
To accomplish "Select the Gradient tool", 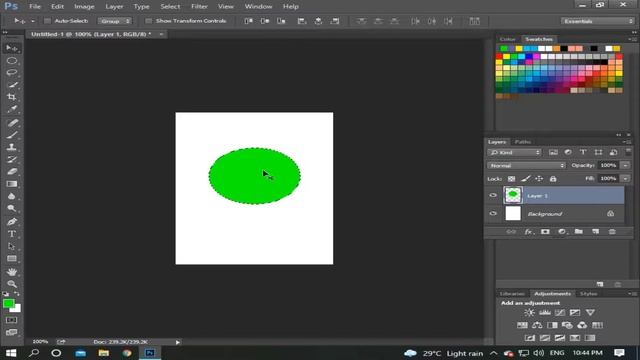I will click(12, 184).
